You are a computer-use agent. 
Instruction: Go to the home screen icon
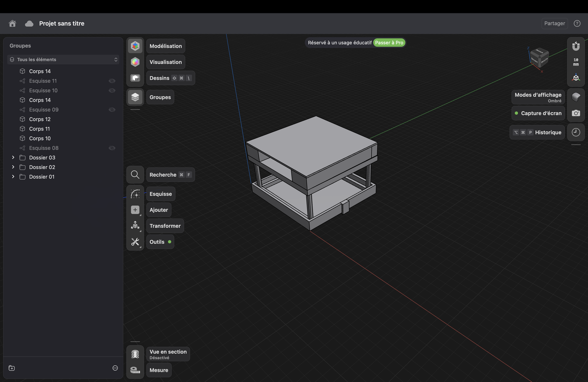point(13,24)
